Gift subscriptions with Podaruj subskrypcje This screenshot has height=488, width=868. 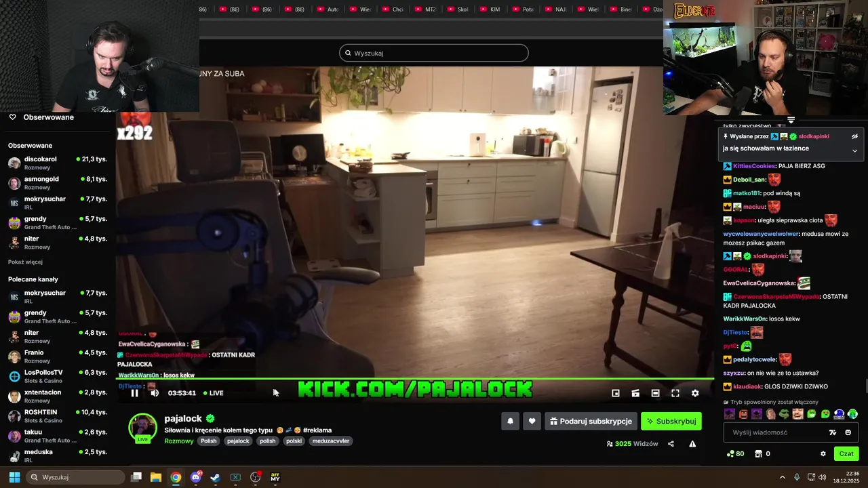coord(591,421)
